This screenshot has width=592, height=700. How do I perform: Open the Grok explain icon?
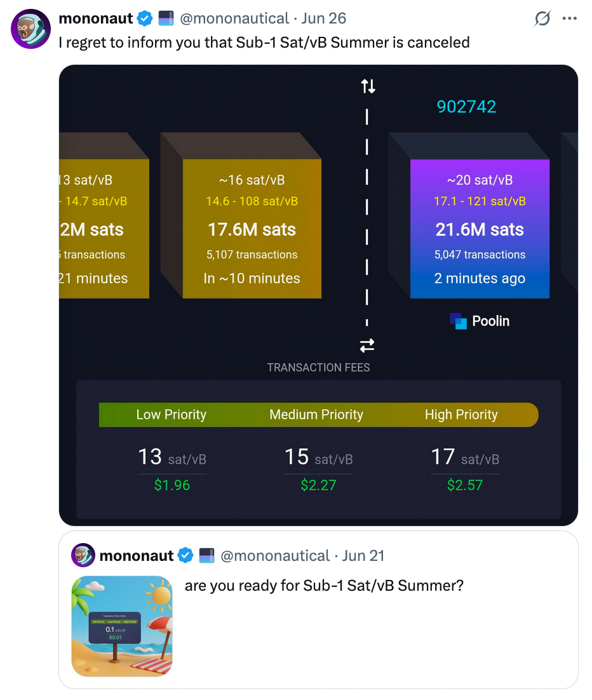point(542,18)
